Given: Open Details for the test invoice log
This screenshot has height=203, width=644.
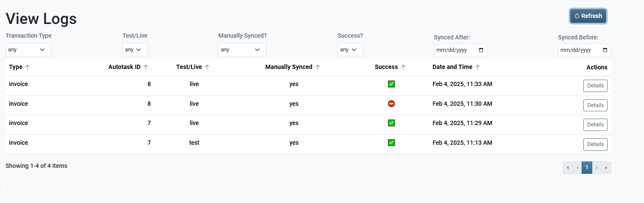Looking at the screenshot, I should 595,144.
